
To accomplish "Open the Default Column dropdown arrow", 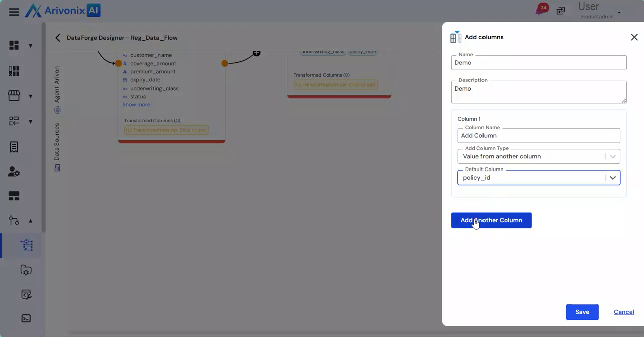I will pos(612,178).
